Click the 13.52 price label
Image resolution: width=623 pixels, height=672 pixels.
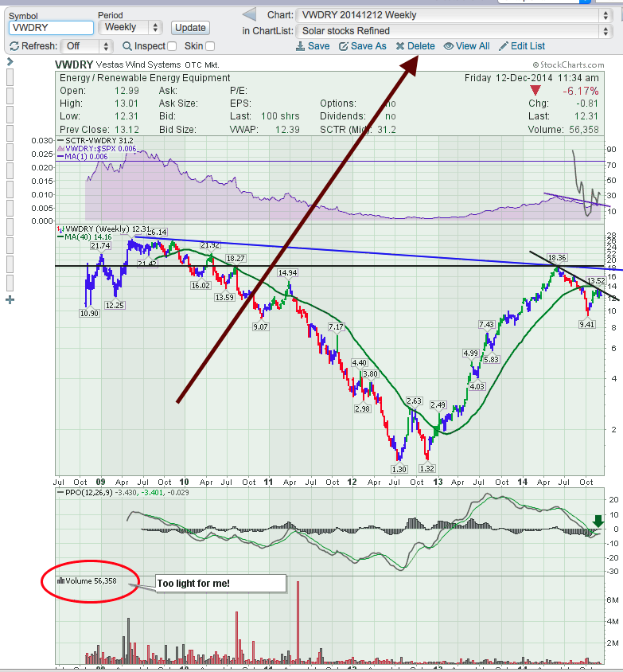point(595,281)
